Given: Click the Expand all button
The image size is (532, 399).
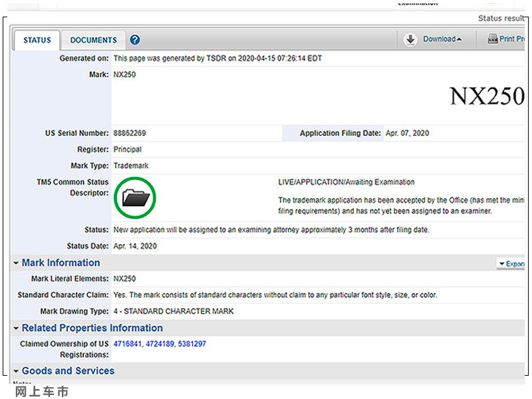Looking at the screenshot, I should tap(511, 263).
